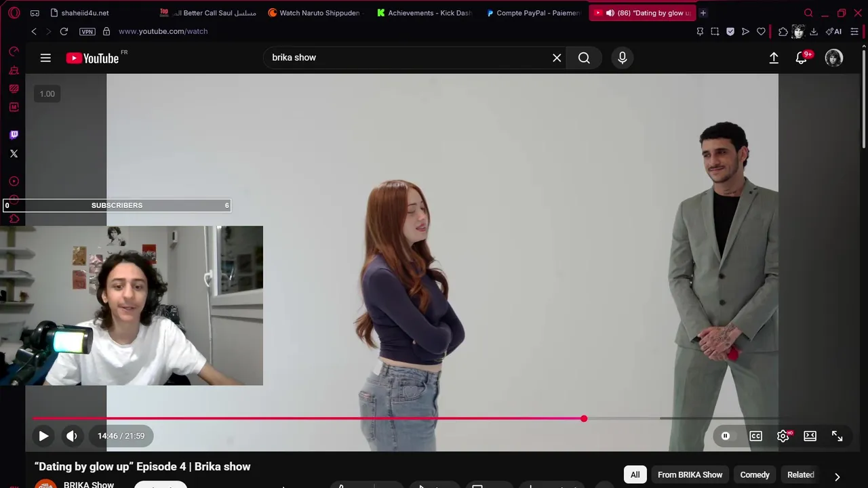Mute the video volume
Screen dimensions: 868x488
[72, 436]
